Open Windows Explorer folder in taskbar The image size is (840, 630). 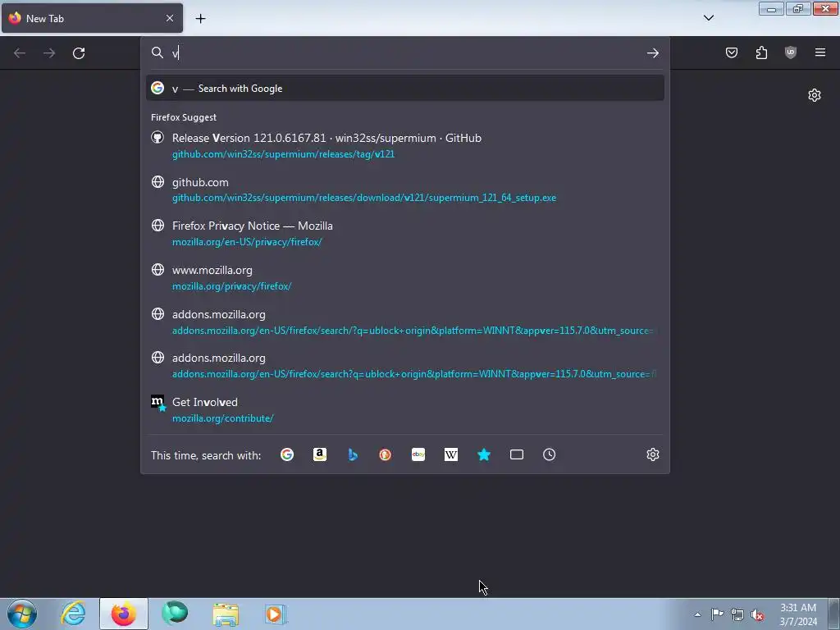point(226,614)
